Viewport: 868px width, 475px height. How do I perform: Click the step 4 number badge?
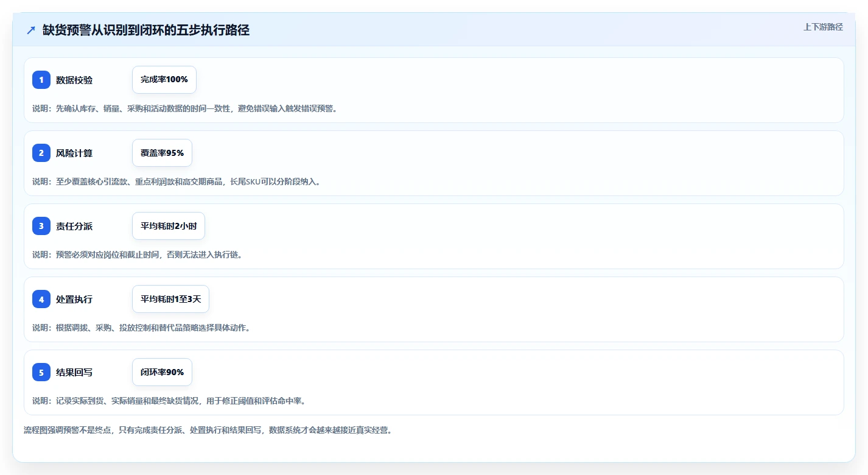click(41, 299)
